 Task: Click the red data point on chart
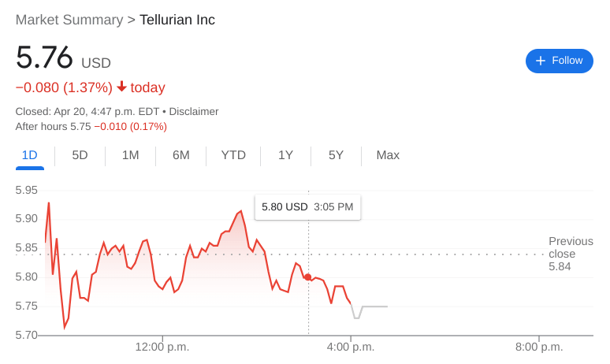pos(308,277)
